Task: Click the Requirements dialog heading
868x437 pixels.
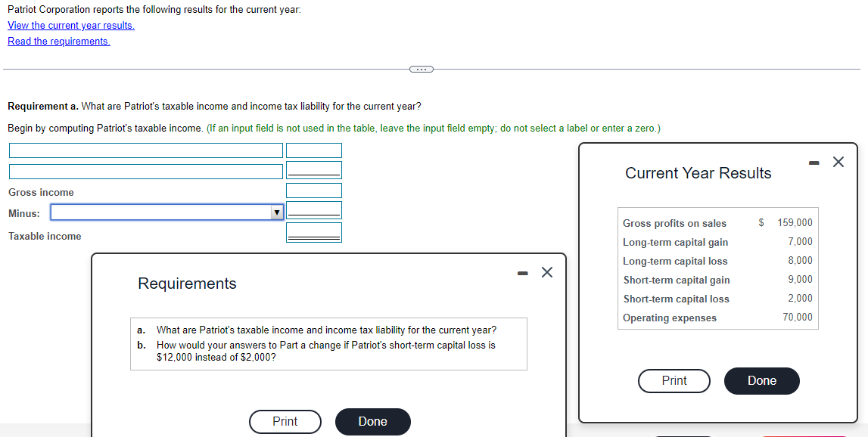Action: pyautogui.click(x=187, y=284)
